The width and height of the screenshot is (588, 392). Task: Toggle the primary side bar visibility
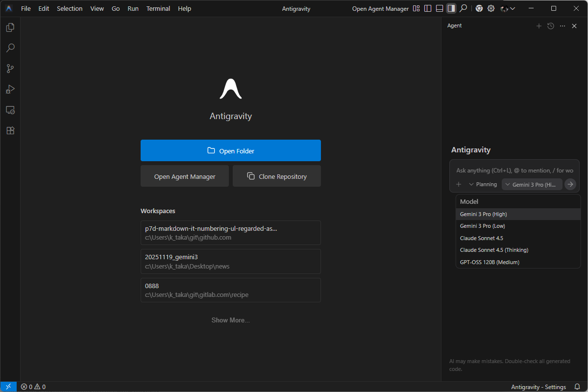[428, 8]
